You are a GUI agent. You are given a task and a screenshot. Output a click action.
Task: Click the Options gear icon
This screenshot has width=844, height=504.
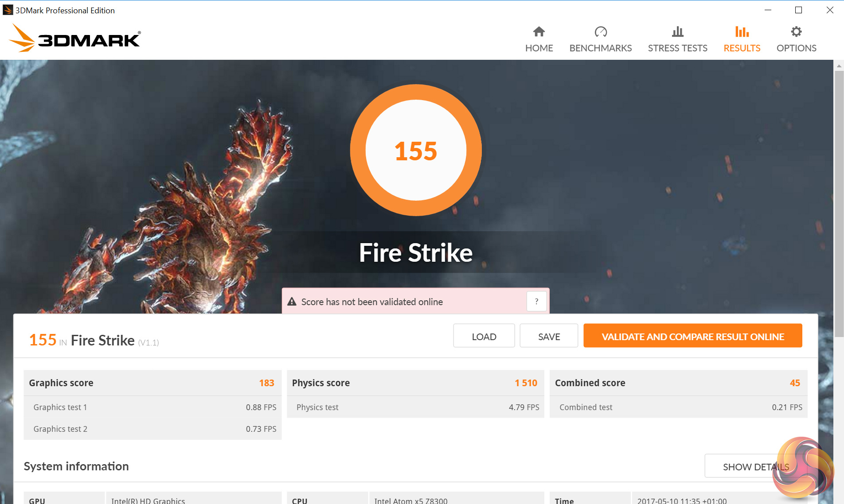coord(796,31)
